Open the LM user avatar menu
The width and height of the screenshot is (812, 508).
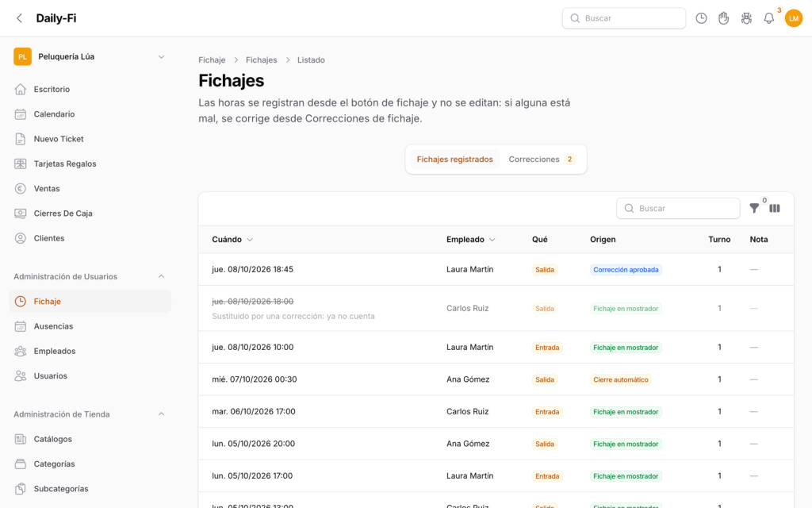coord(793,18)
